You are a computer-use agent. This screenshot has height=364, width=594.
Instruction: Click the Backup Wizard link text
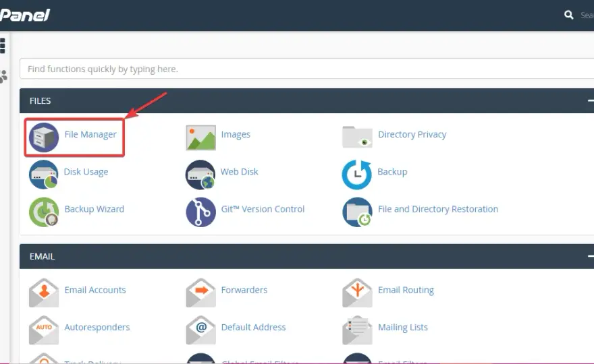[94, 209]
